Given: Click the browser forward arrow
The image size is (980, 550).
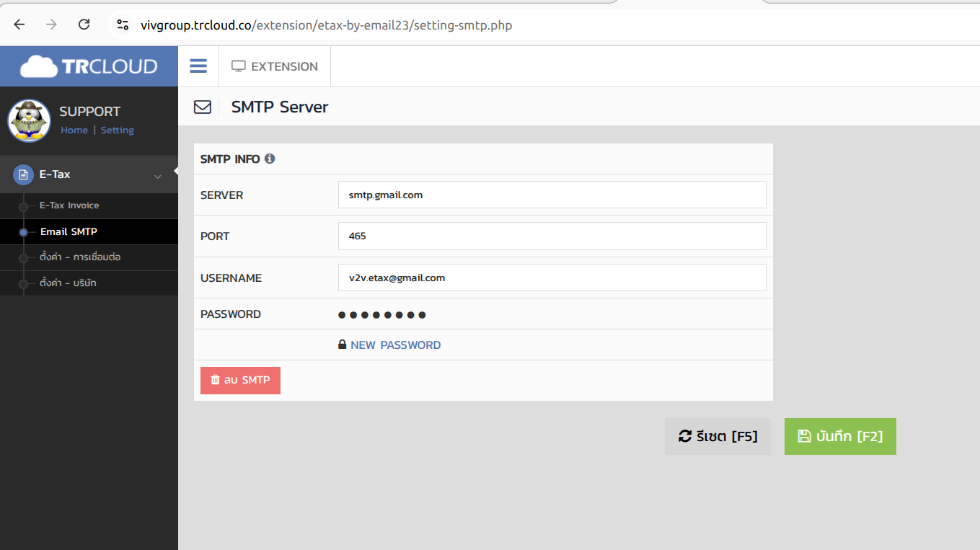Looking at the screenshot, I should click(x=51, y=25).
